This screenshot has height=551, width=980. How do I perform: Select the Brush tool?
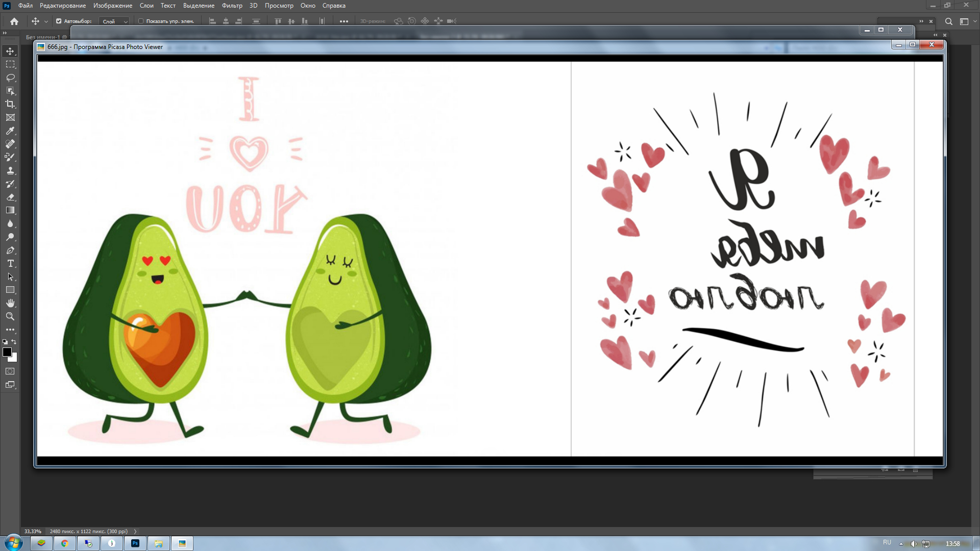[10, 157]
